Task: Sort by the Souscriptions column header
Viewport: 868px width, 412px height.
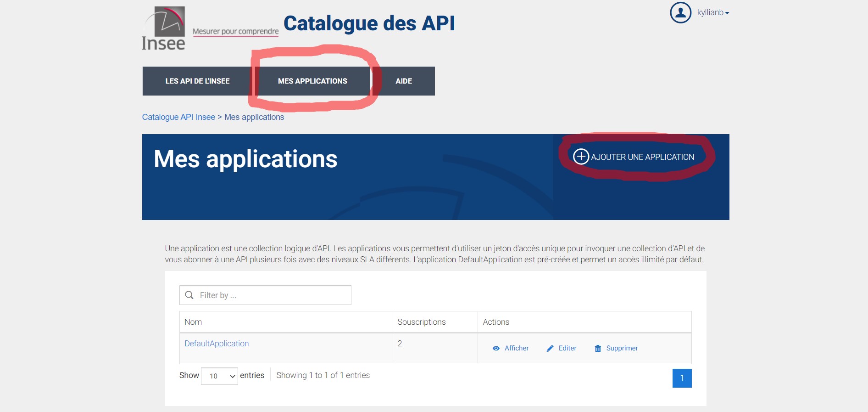Action: 435,322
